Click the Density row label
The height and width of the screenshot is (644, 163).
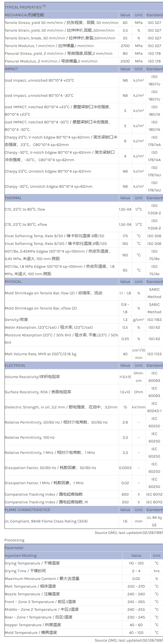point(16,320)
